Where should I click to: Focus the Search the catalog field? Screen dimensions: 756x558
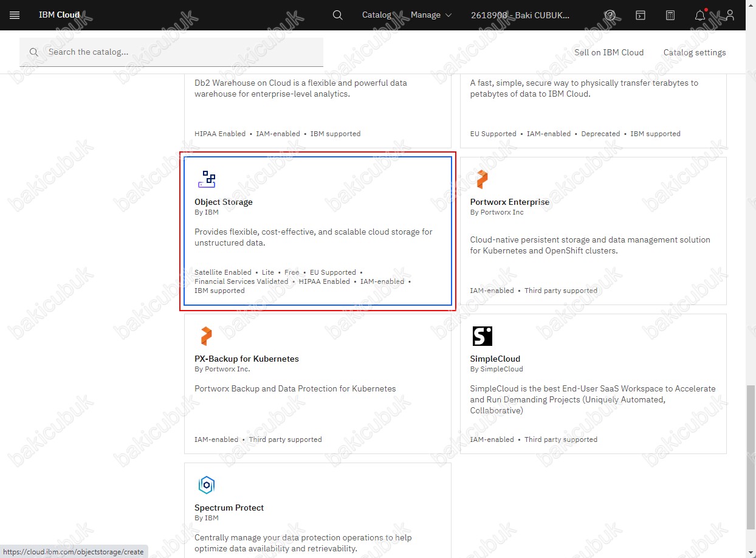click(x=171, y=52)
